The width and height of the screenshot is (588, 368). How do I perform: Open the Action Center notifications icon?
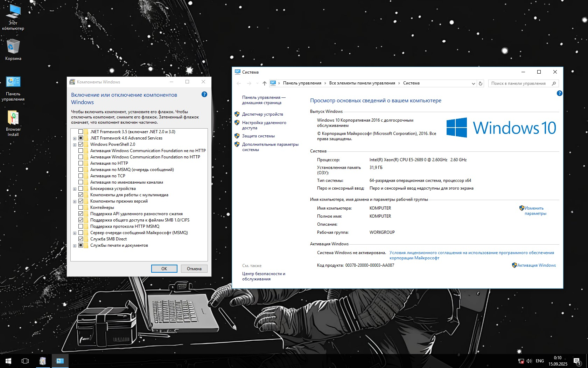click(x=577, y=361)
